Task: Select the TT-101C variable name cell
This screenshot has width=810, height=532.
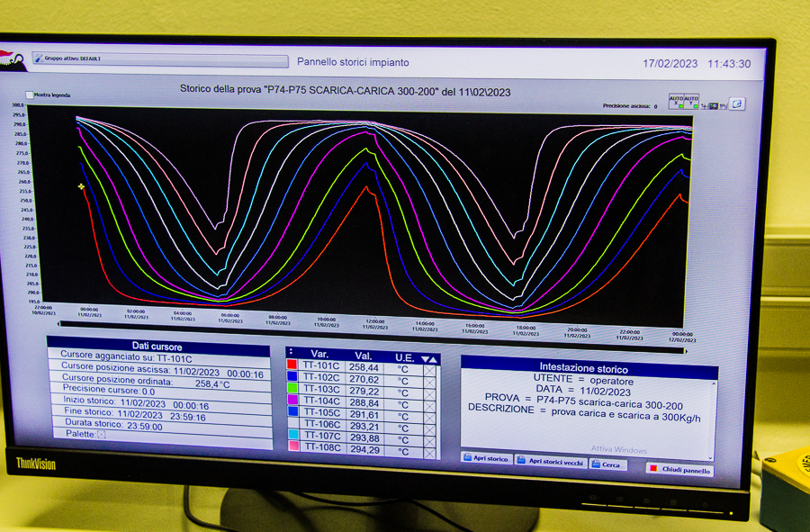Action: 321,365
